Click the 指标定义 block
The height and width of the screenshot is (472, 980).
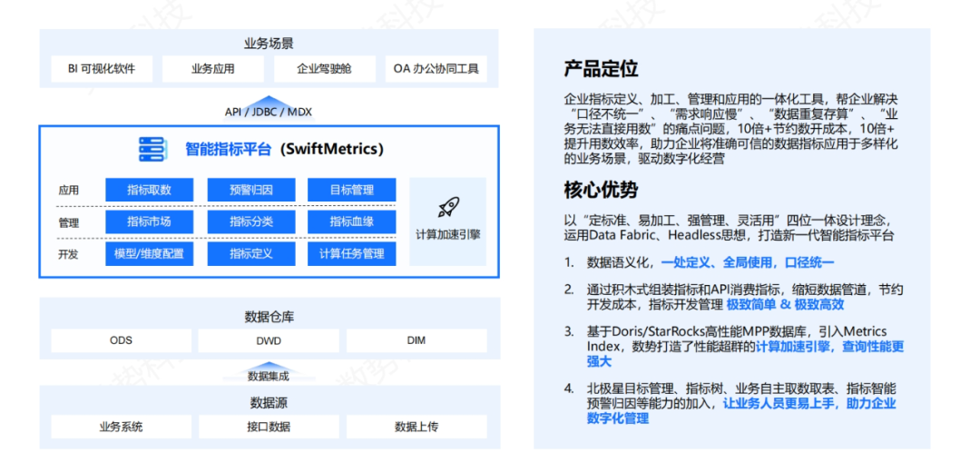click(251, 254)
